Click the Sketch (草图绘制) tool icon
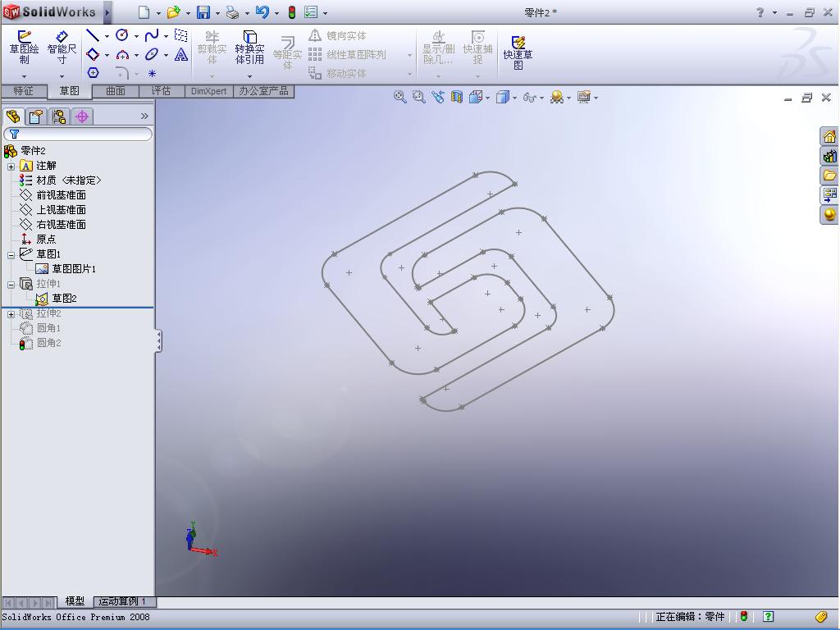The image size is (840, 630). pyautogui.click(x=24, y=47)
